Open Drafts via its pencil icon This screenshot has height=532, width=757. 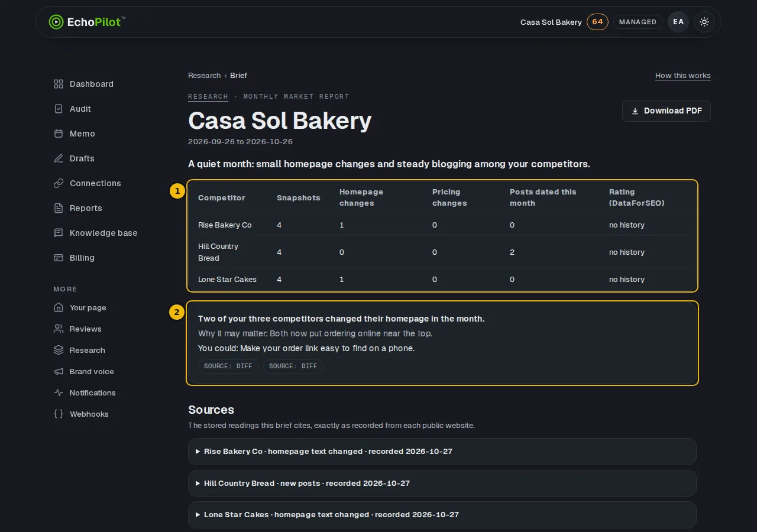coord(59,158)
